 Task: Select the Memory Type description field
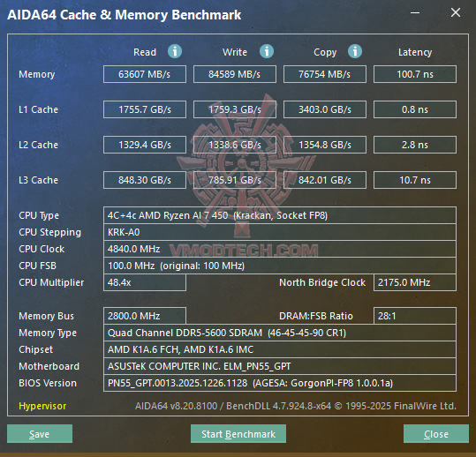point(280,333)
